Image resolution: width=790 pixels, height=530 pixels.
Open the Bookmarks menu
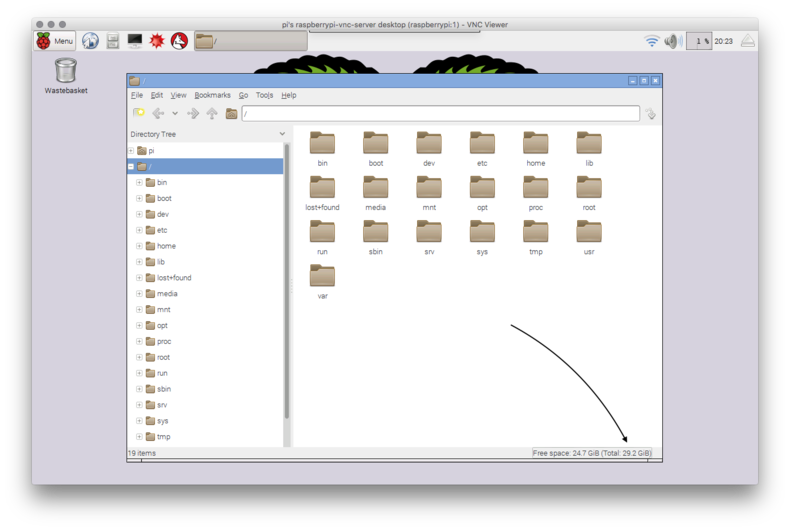coord(212,95)
